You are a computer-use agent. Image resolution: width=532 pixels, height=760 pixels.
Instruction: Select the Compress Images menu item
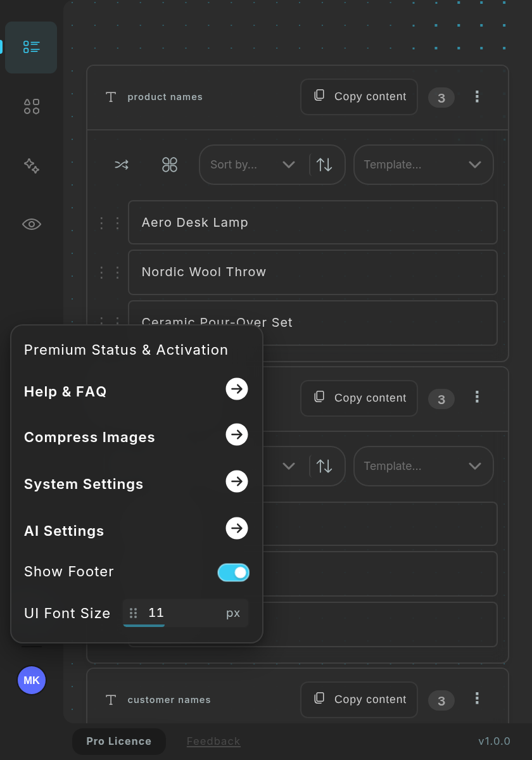click(89, 437)
